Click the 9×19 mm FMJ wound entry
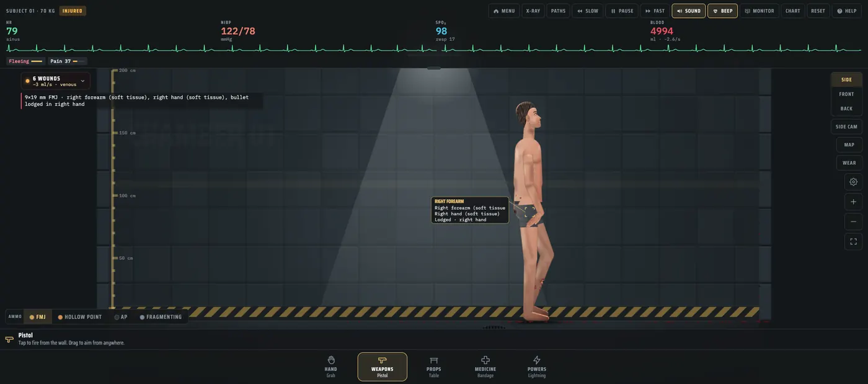 pos(141,100)
